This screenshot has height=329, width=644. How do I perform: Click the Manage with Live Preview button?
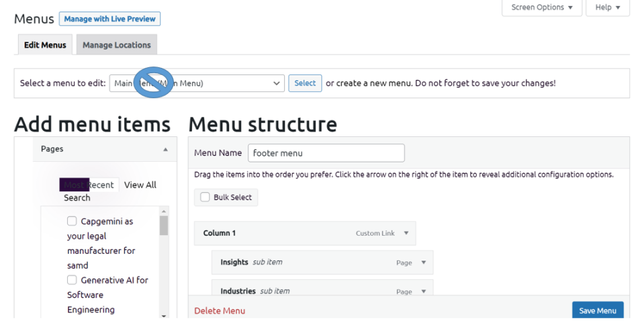coord(109,19)
